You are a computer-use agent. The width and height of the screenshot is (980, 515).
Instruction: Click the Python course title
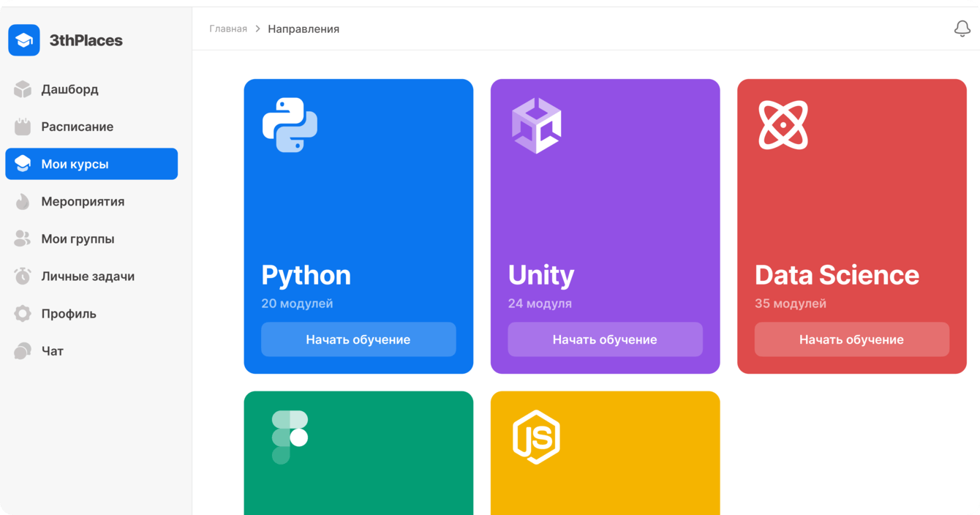pyautogui.click(x=306, y=275)
